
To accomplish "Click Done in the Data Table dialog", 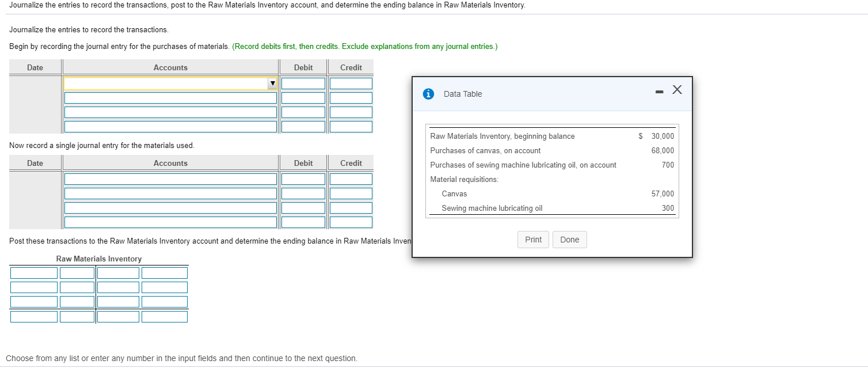I will [570, 240].
